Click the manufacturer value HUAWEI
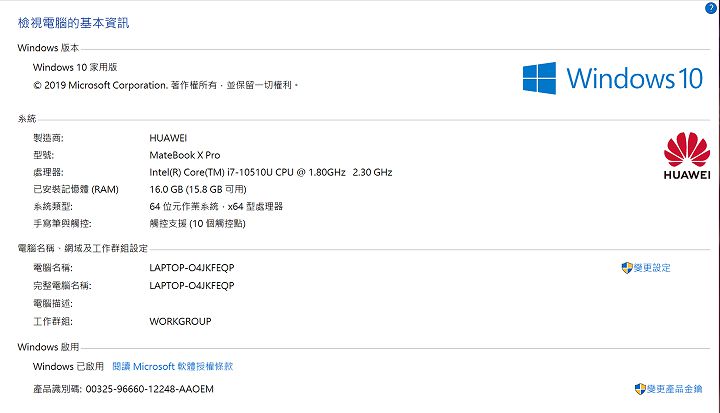The image size is (720, 413). click(x=168, y=138)
